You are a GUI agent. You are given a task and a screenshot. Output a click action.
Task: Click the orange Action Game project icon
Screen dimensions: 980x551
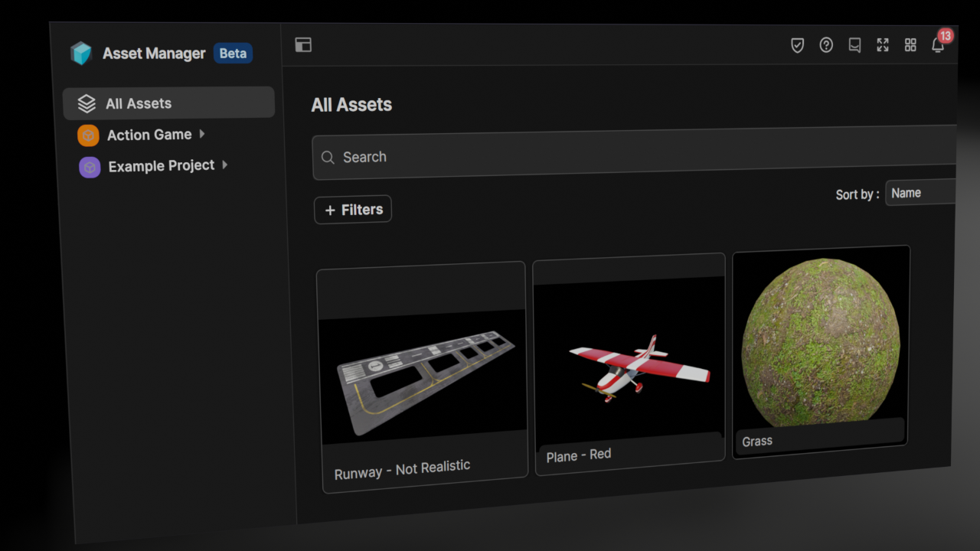(x=88, y=136)
